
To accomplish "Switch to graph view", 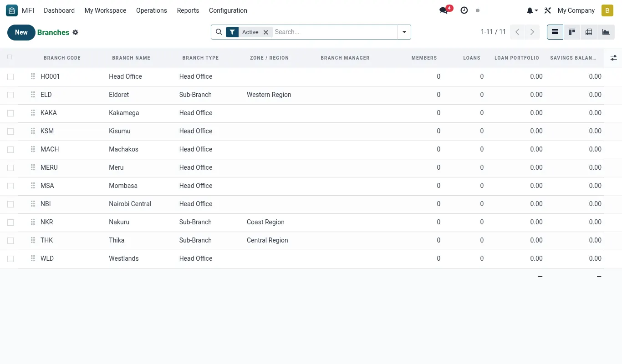I will pos(606,32).
